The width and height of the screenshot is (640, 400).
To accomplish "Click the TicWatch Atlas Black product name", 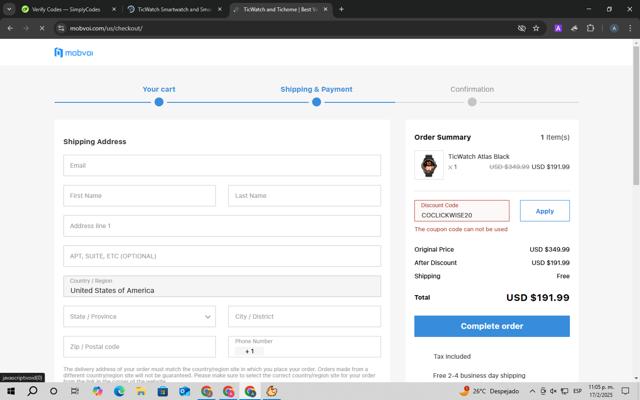I will click(x=479, y=156).
